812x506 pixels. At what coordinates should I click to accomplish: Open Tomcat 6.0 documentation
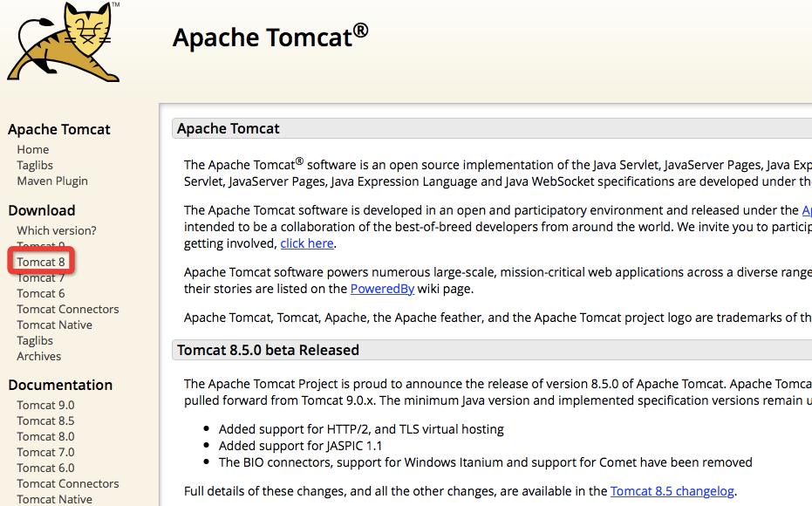point(45,468)
